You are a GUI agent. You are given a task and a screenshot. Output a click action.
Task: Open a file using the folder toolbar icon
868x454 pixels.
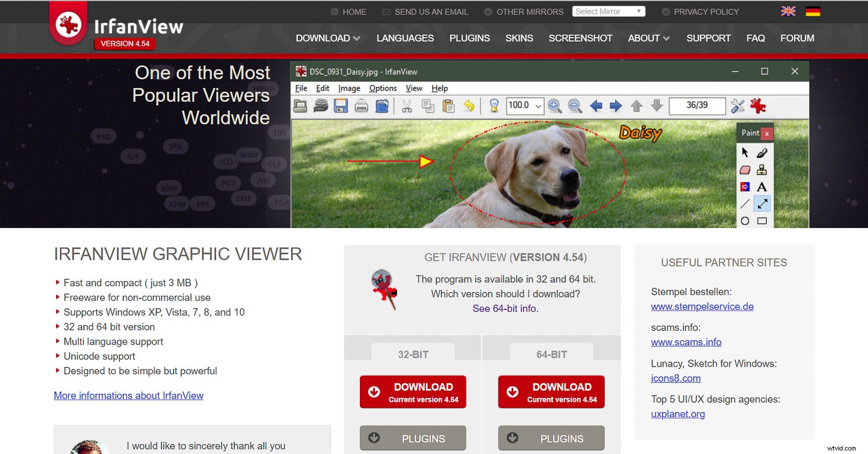[300, 106]
